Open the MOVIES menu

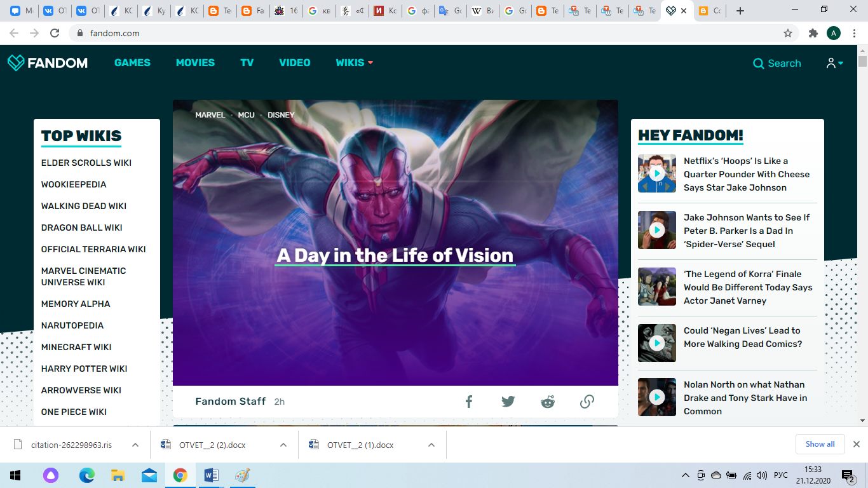click(x=195, y=63)
